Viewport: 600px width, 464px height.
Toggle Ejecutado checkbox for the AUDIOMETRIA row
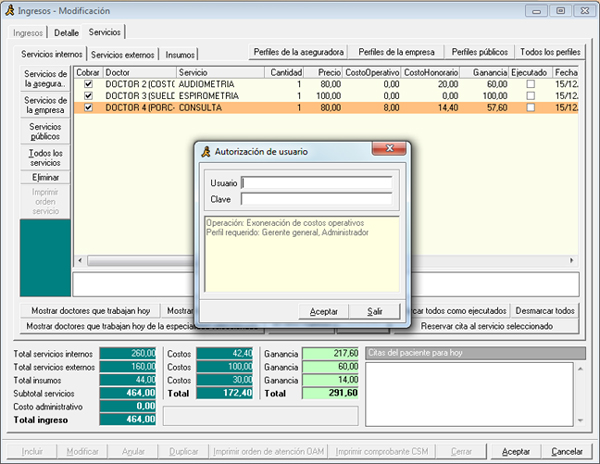click(x=530, y=84)
